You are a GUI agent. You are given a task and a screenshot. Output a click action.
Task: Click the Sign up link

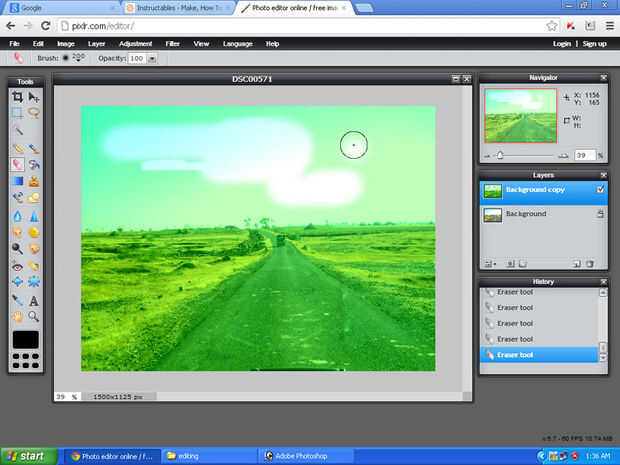pyautogui.click(x=594, y=44)
